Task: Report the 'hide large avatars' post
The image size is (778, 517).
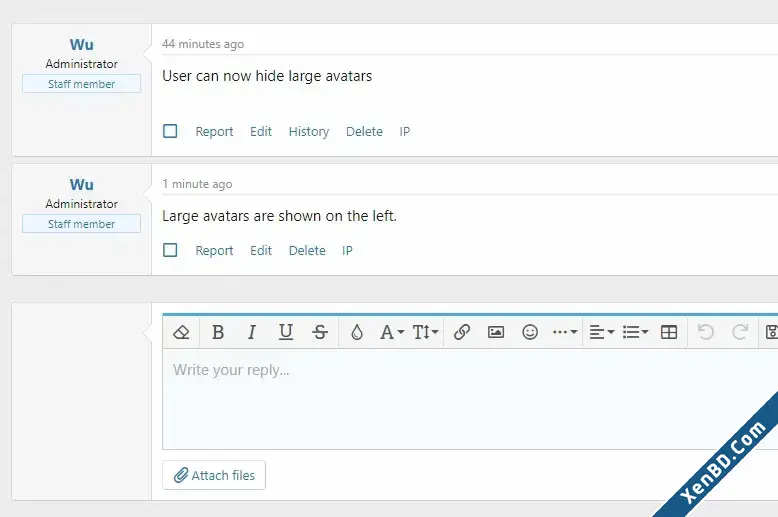Action: pyautogui.click(x=214, y=131)
